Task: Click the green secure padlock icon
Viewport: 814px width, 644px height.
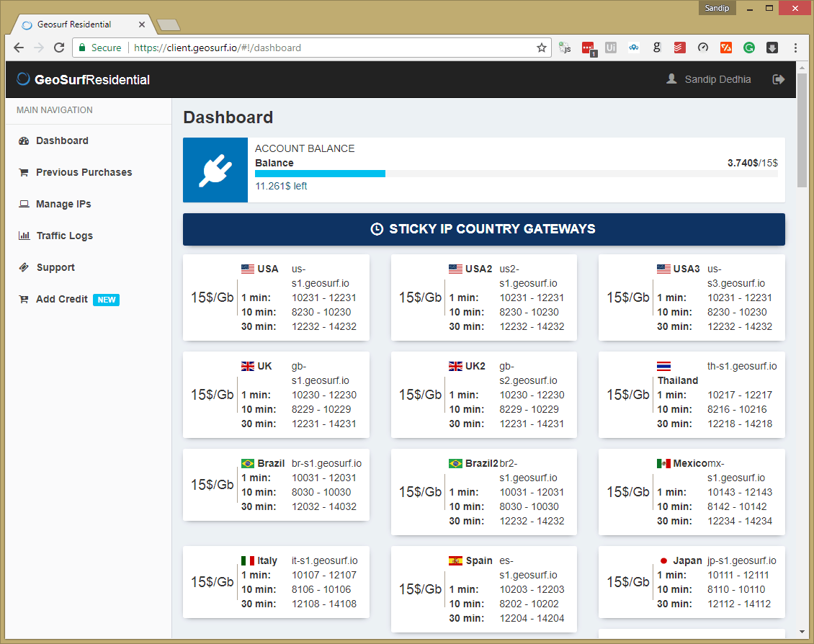Action: pyautogui.click(x=82, y=48)
